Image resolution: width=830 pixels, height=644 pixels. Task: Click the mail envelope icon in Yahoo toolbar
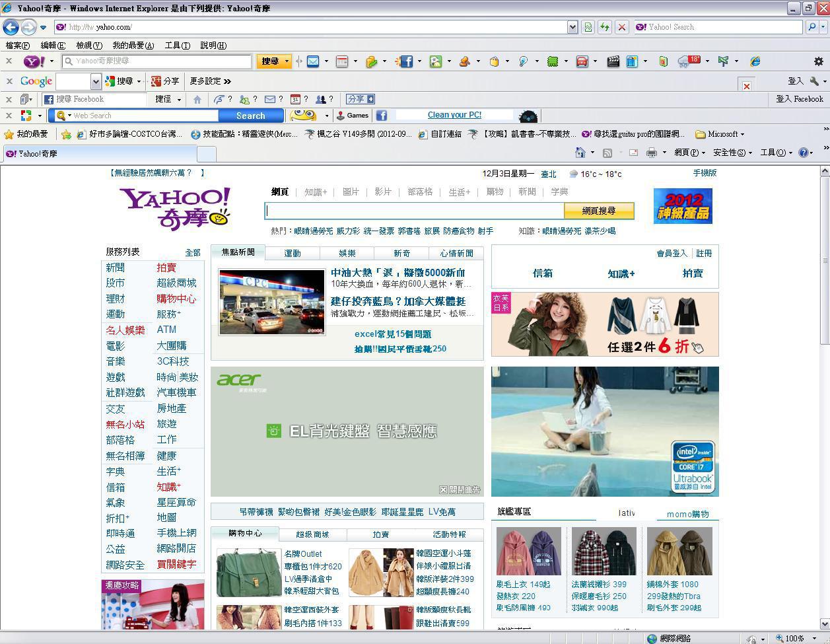pos(313,61)
